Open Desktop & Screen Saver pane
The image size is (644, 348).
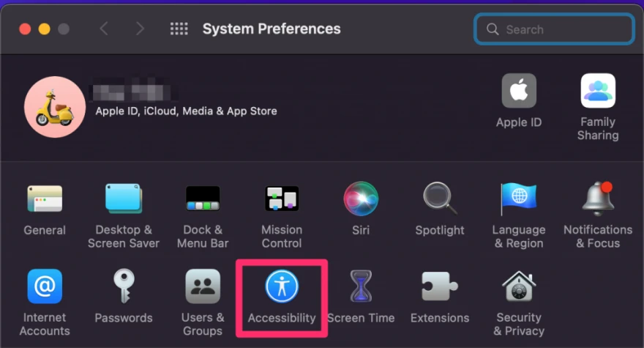pyautogui.click(x=124, y=199)
